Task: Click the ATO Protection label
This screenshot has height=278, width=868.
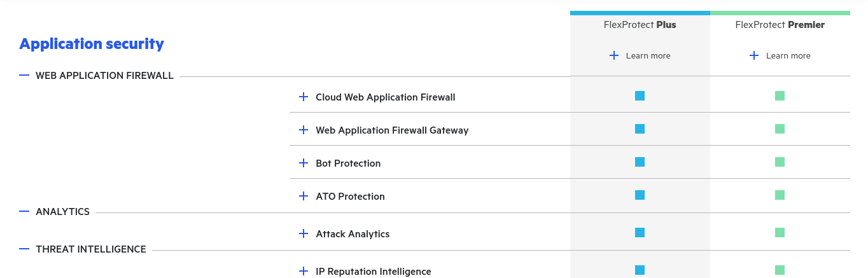Action: [x=350, y=196]
